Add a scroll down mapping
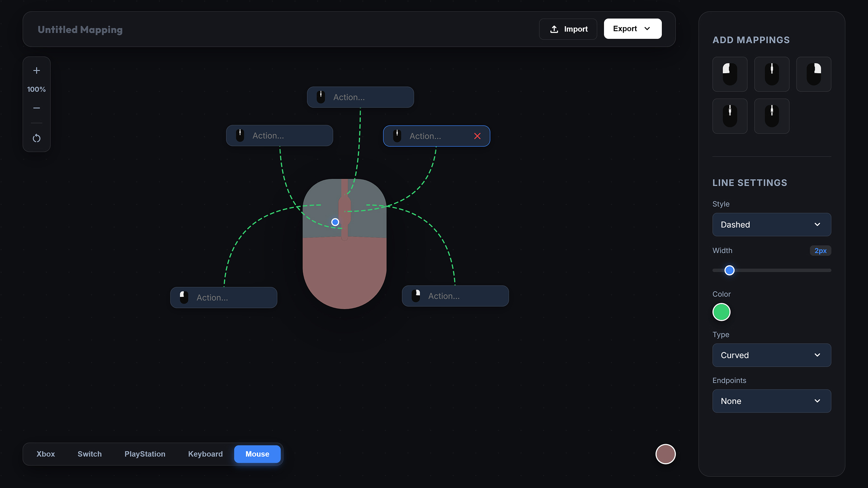Viewport: 868px width, 488px height. [x=772, y=116]
